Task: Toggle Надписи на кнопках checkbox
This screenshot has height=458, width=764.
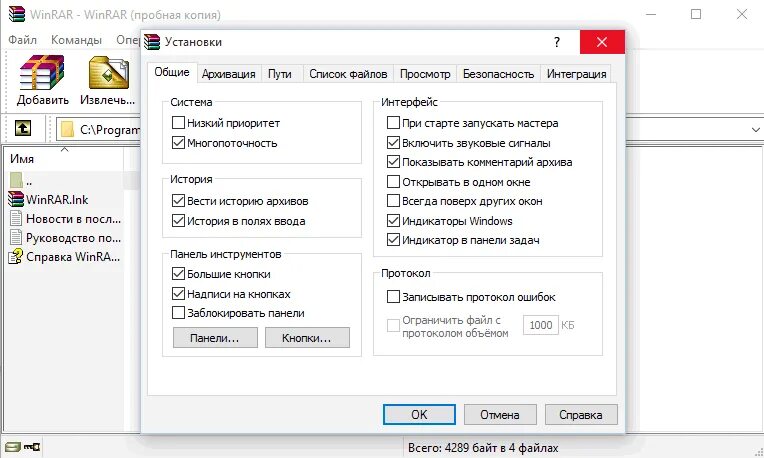Action: [178, 294]
